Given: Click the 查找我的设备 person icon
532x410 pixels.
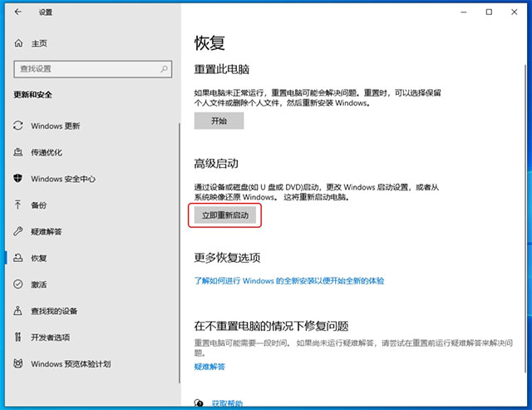Looking at the screenshot, I should click(18, 310).
